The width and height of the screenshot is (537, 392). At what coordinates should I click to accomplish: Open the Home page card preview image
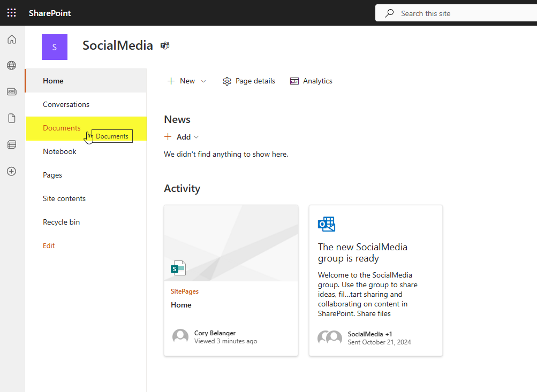[x=231, y=243]
